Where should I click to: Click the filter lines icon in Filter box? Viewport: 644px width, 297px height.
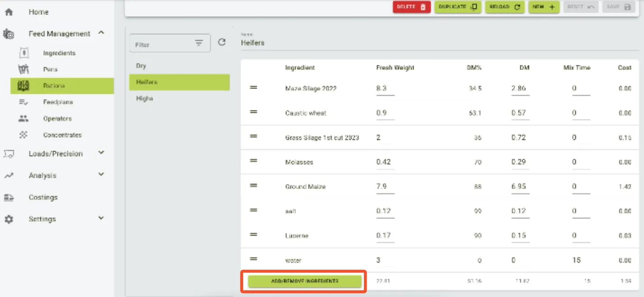click(199, 43)
